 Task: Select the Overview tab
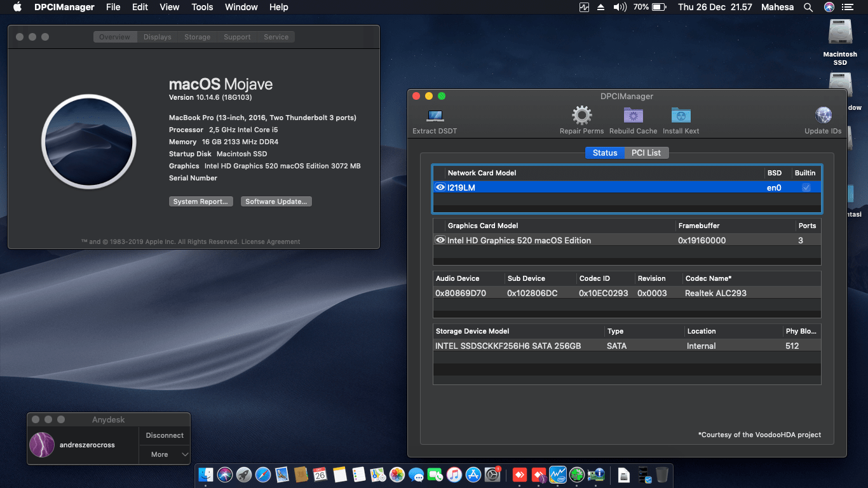tap(114, 37)
